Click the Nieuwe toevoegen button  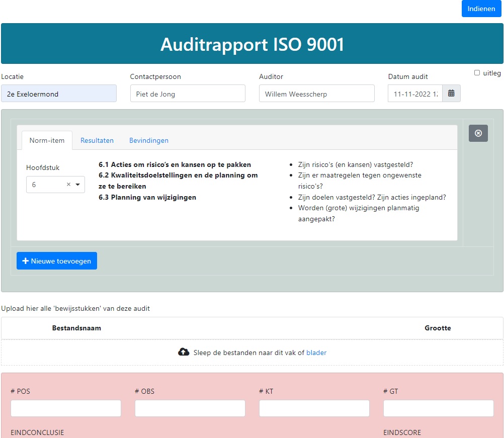coord(57,261)
